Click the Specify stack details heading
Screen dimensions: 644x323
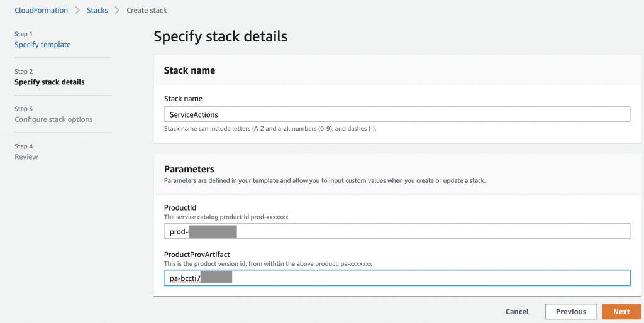point(220,36)
